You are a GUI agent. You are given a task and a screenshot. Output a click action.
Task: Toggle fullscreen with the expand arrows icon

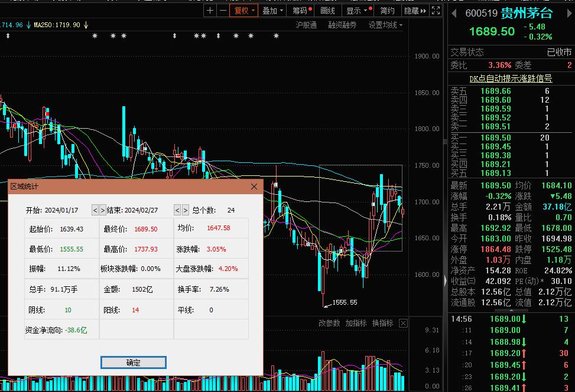[x=436, y=11]
